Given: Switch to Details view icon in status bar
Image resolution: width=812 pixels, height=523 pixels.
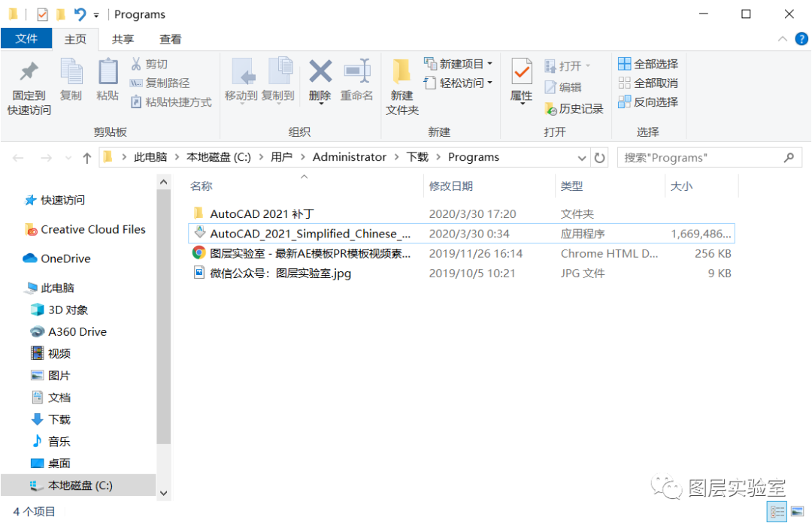Looking at the screenshot, I should 777,512.
